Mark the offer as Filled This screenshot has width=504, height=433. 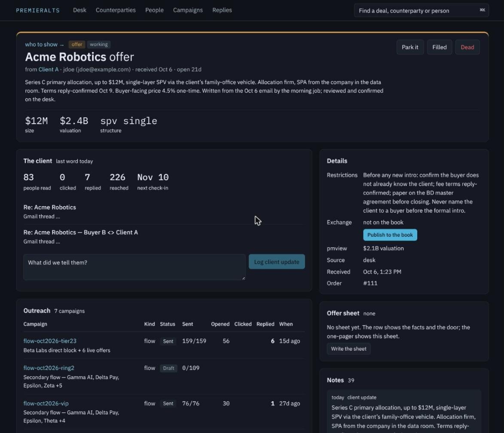point(440,47)
